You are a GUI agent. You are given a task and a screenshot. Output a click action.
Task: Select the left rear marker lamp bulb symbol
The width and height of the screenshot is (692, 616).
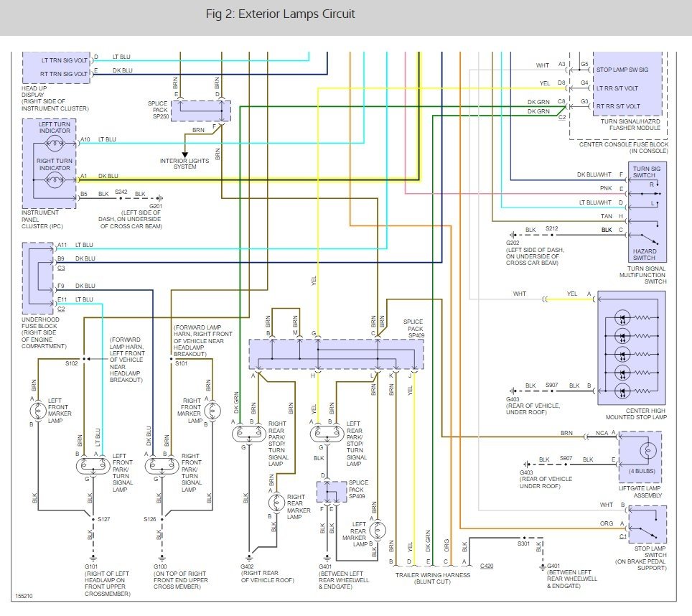click(x=378, y=530)
